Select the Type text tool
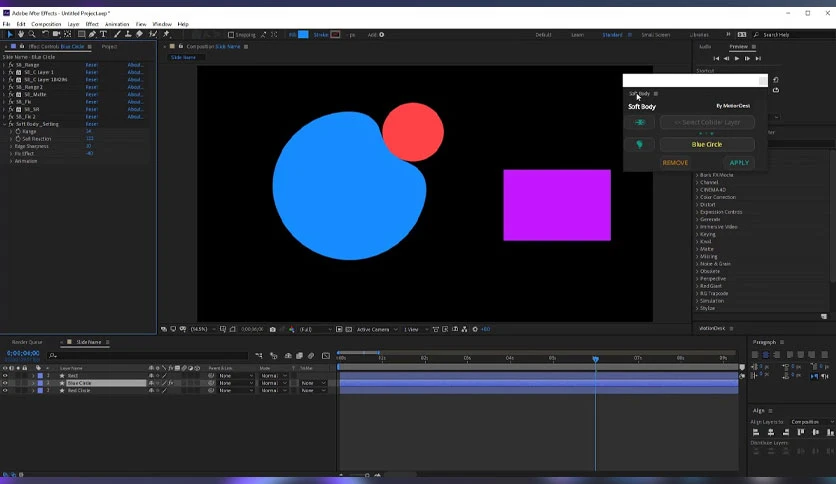This screenshot has height=484, width=836. pos(103,34)
